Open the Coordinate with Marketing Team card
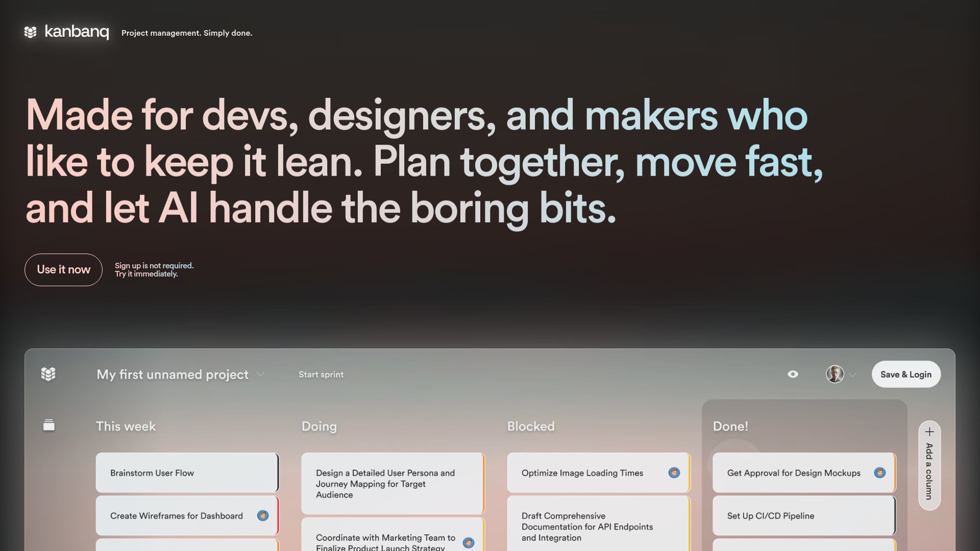 tap(393, 534)
